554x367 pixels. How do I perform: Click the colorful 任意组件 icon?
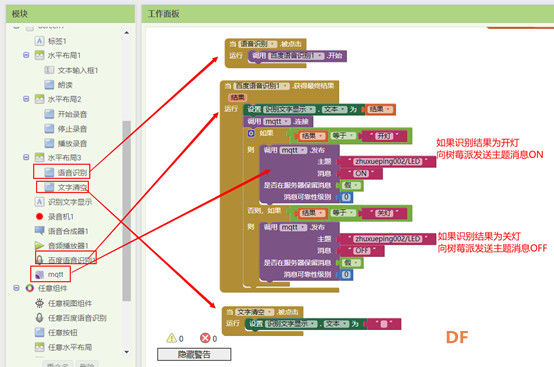click(30, 288)
